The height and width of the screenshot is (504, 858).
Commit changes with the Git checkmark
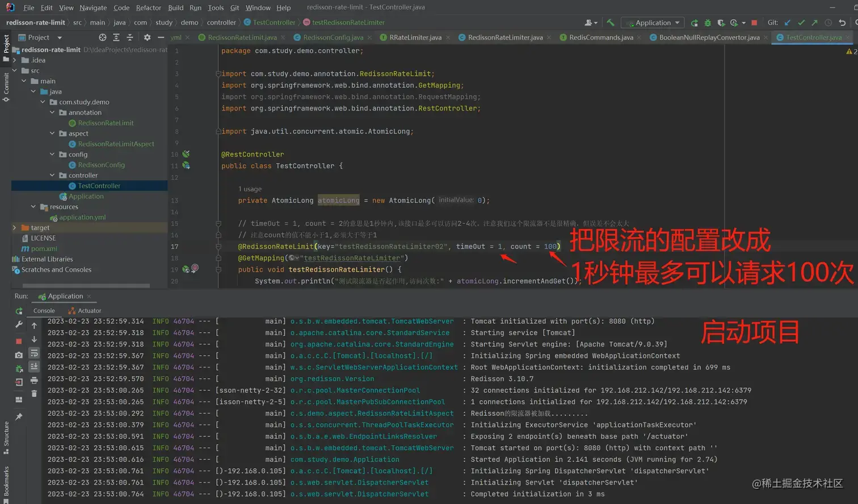click(x=801, y=23)
